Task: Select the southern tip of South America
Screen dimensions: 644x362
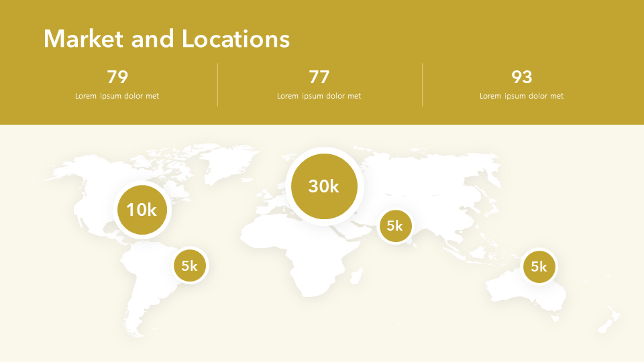Action: [x=136, y=328]
